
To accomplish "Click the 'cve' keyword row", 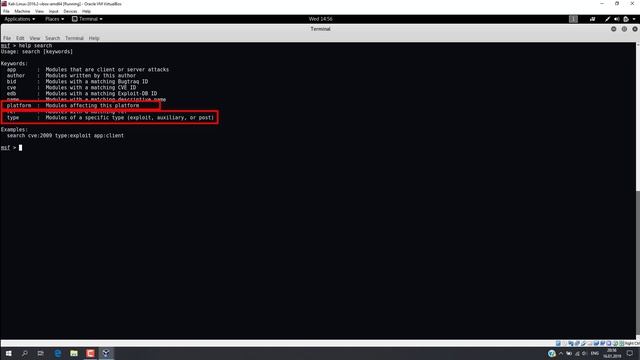I will click(71, 87).
